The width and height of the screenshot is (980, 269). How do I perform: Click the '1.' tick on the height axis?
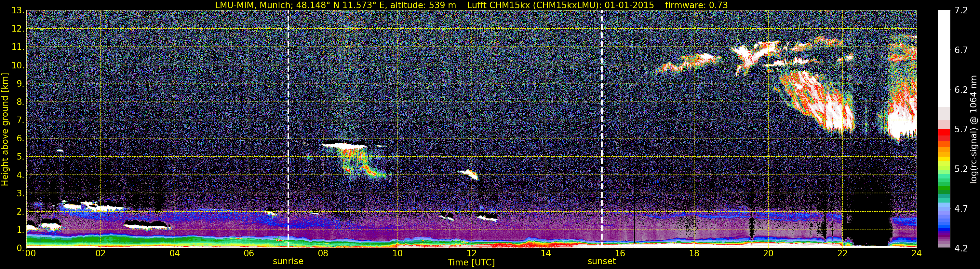20,230
